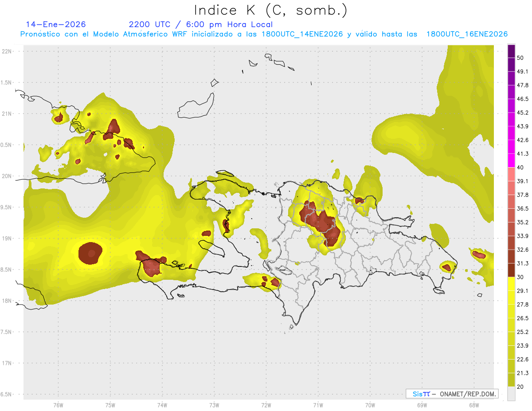This screenshot has width=532, height=411.
Task: Click the legend value 40
Action: tap(520, 168)
